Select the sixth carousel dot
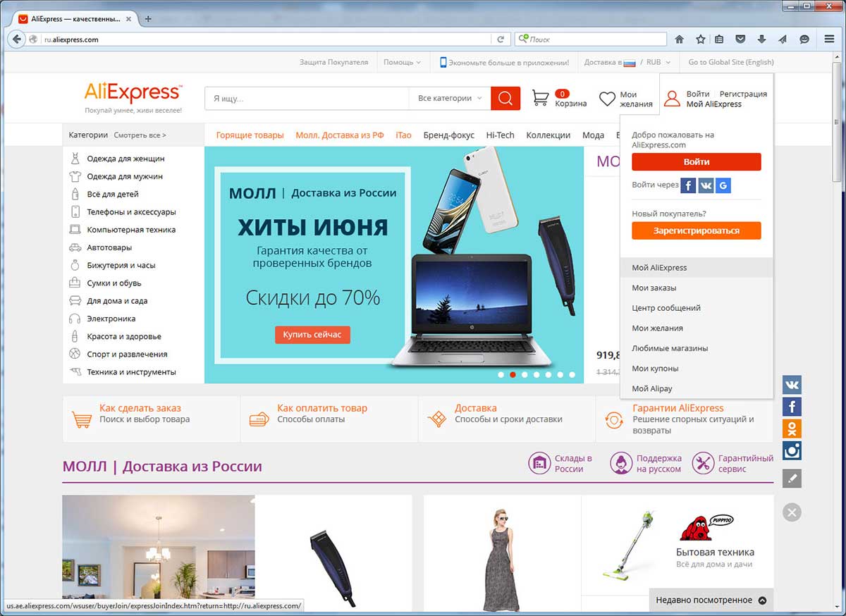Screen dimensions: 846x616 [560, 375]
